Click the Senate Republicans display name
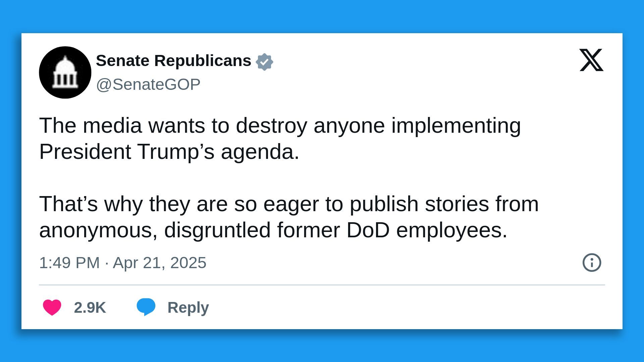Image resolution: width=644 pixels, height=362 pixels. [173, 61]
